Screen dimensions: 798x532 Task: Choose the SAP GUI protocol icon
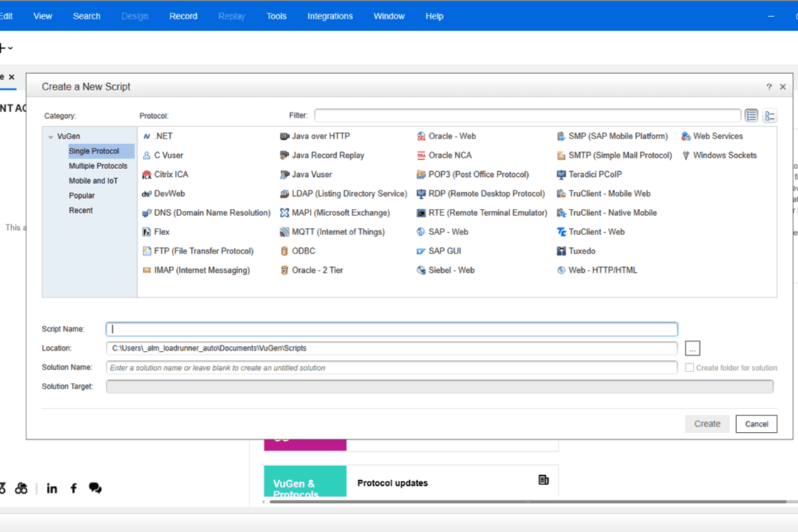pyautogui.click(x=421, y=251)
